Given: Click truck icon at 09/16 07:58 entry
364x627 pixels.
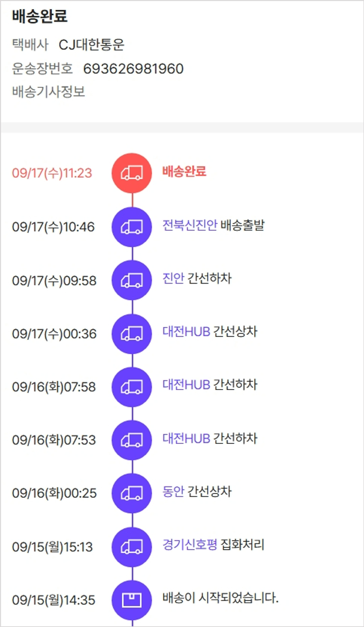Looking at the screenshot, I should (132, 387).
